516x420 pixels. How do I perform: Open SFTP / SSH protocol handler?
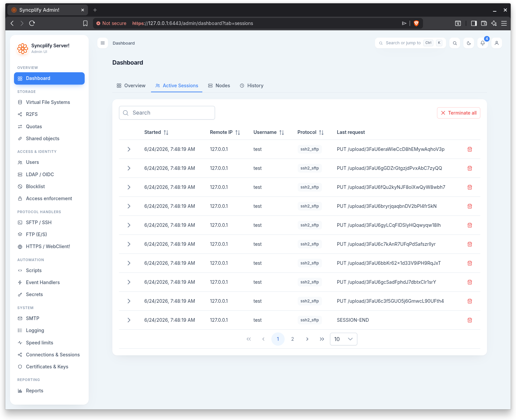[x=49, y=222]
